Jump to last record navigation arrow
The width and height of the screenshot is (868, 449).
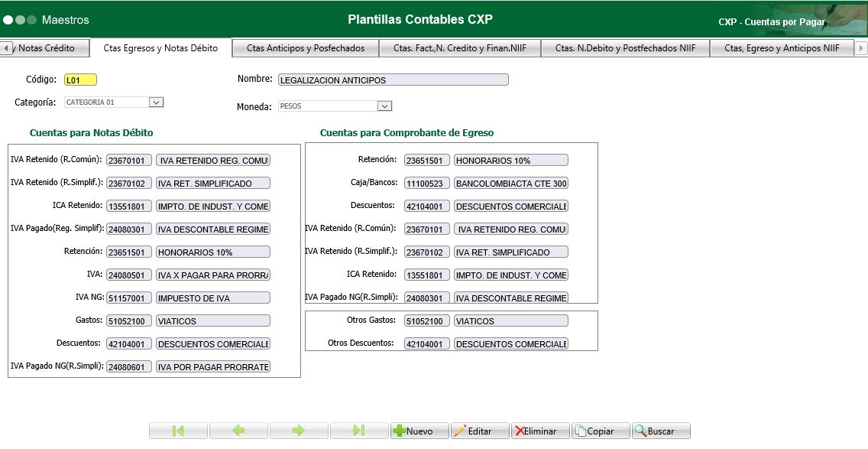(359, 431)
